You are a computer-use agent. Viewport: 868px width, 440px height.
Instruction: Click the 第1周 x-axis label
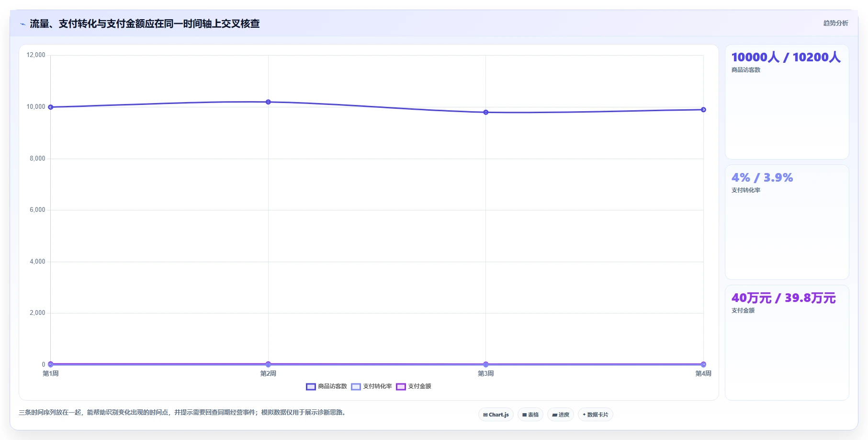pos(51,373)
